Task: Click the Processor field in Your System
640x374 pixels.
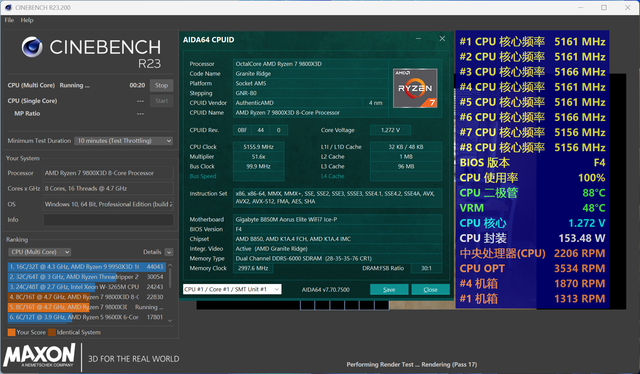Action: (x=108, y=173)
